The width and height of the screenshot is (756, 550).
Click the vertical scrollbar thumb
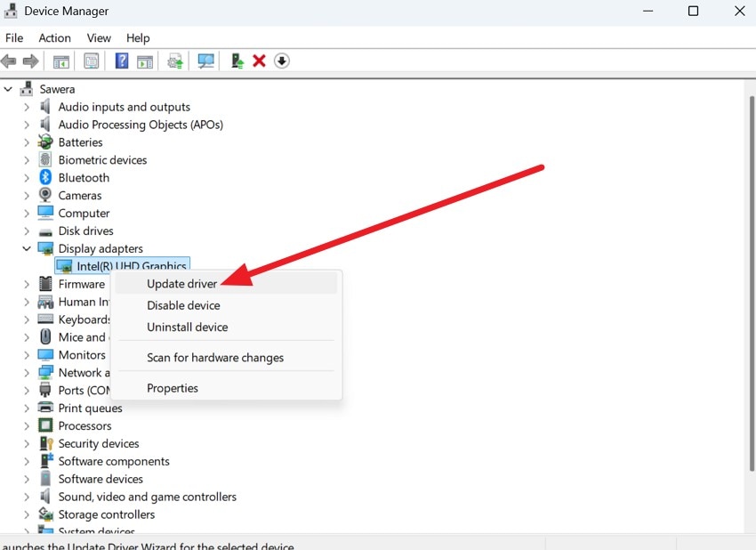(x=752, y=283)
